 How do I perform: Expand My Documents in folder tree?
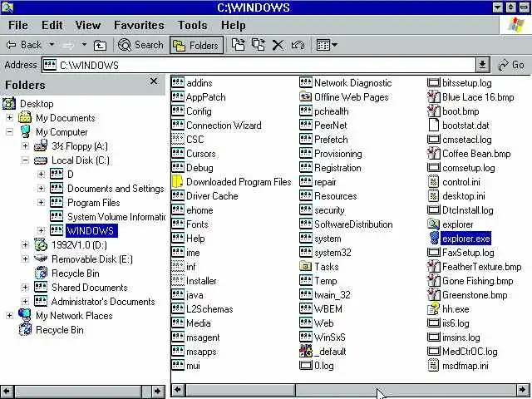point(9,118)
